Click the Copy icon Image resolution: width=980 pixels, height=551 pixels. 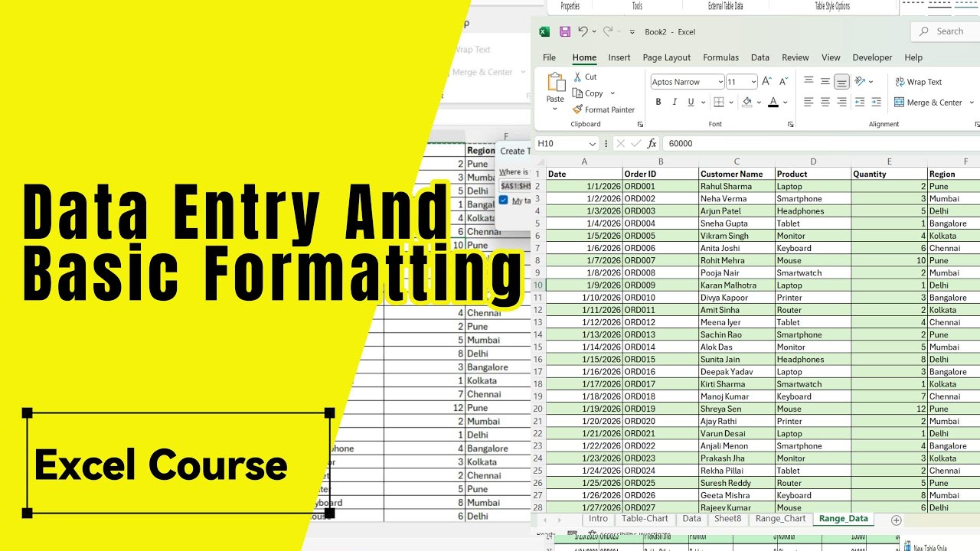(578, 93)
